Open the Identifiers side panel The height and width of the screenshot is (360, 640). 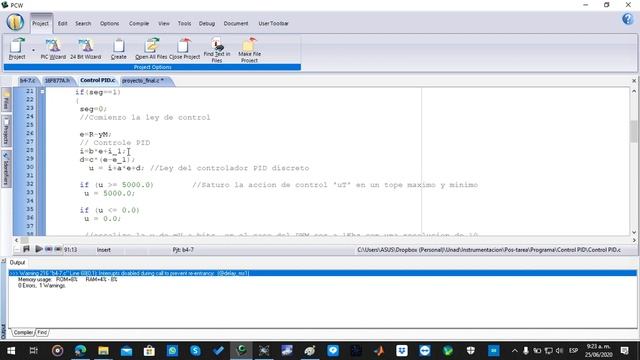pyautogui.click(x=6, y=169)
